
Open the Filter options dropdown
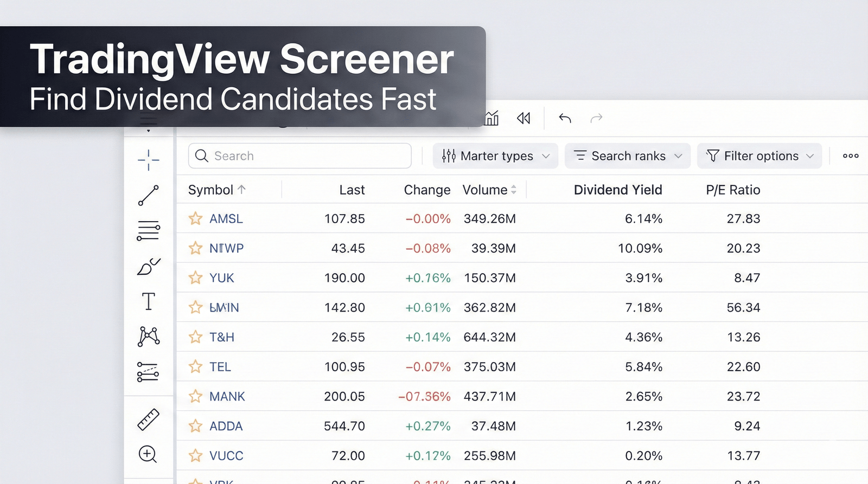pyautogui.click(x=758, y=156)
